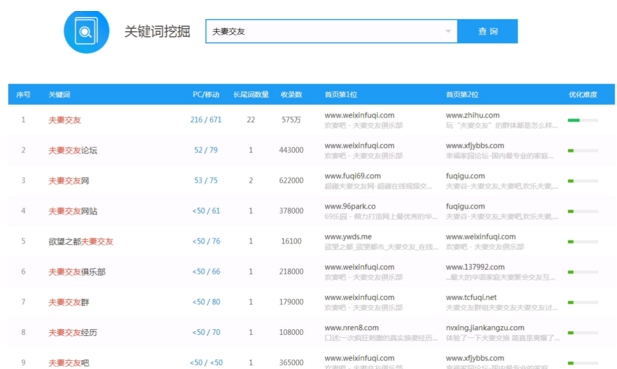Click the <50 / 70 PC/mobile value

tap(206, 332)
